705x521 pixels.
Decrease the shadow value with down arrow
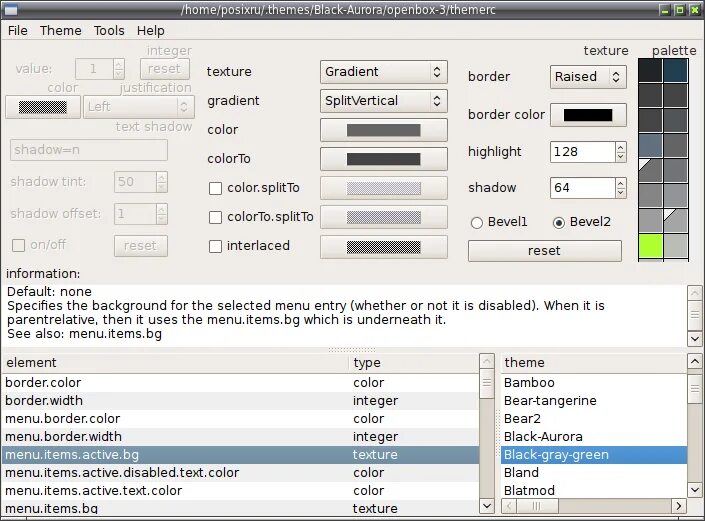[x=621, y=193]
